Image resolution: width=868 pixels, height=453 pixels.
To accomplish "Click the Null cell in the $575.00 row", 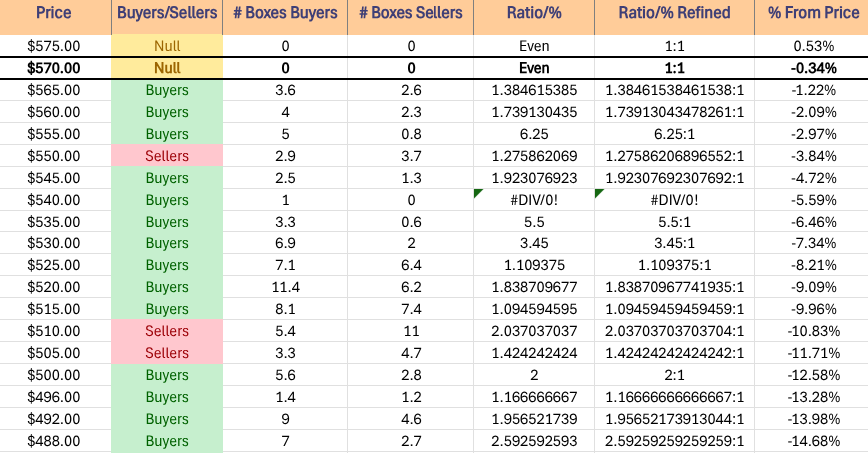I will [x=167, y=46].
